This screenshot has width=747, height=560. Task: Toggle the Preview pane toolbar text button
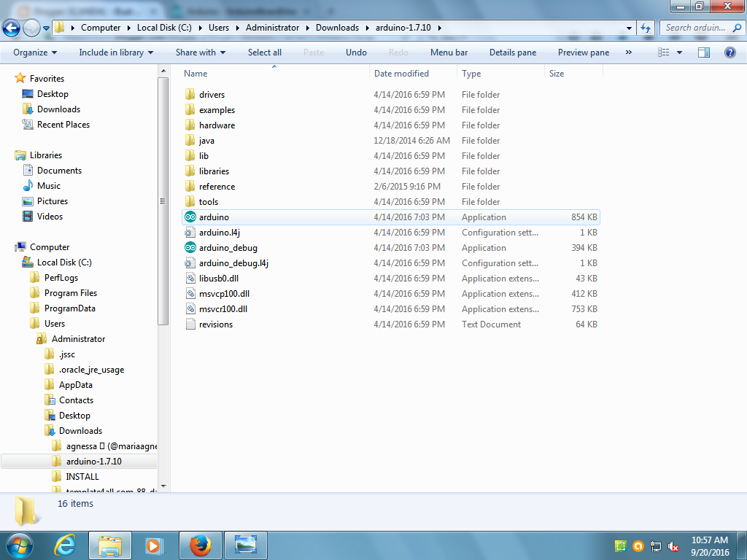tap(584, 52)
